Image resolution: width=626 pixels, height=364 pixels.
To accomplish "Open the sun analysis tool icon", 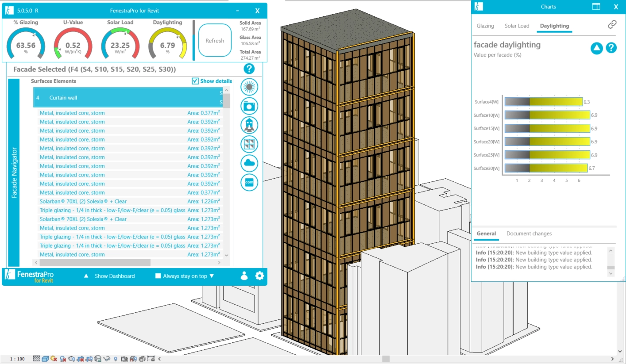I will [250, 87].
